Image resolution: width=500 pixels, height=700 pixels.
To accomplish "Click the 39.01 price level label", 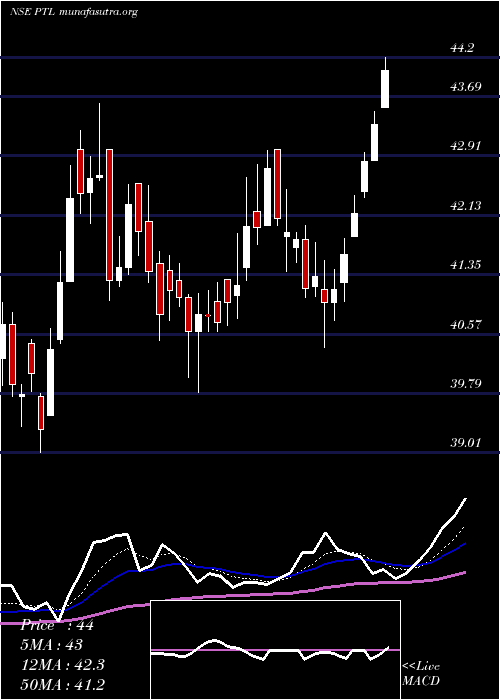I will click(x=466, y=443).
